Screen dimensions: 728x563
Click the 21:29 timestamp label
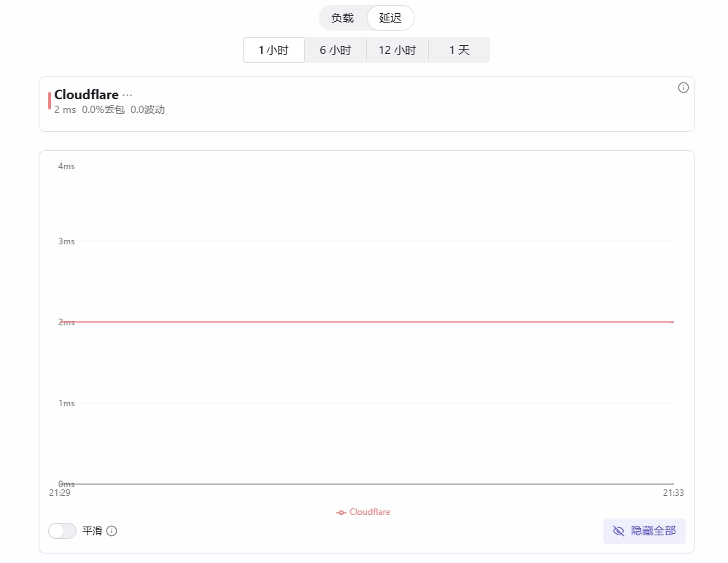(59, 493)
